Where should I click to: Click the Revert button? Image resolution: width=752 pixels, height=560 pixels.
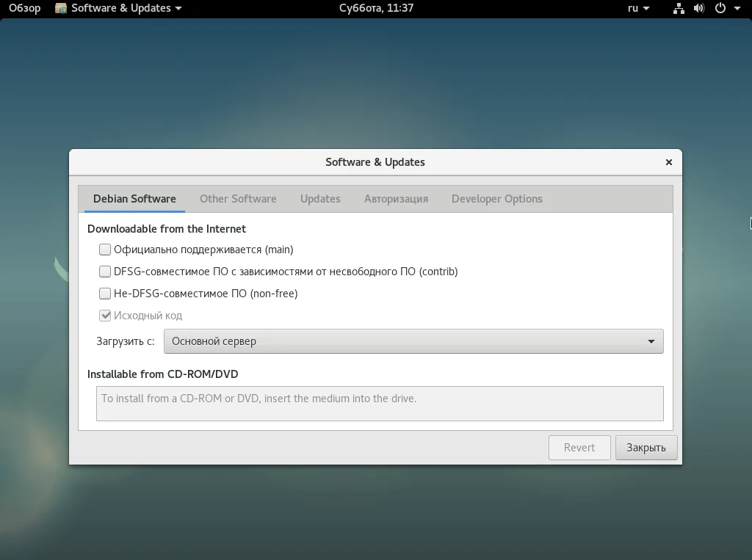579,447
